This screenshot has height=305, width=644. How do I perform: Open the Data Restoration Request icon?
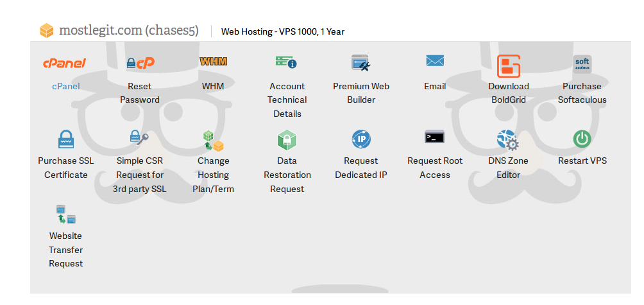(287, 139)
